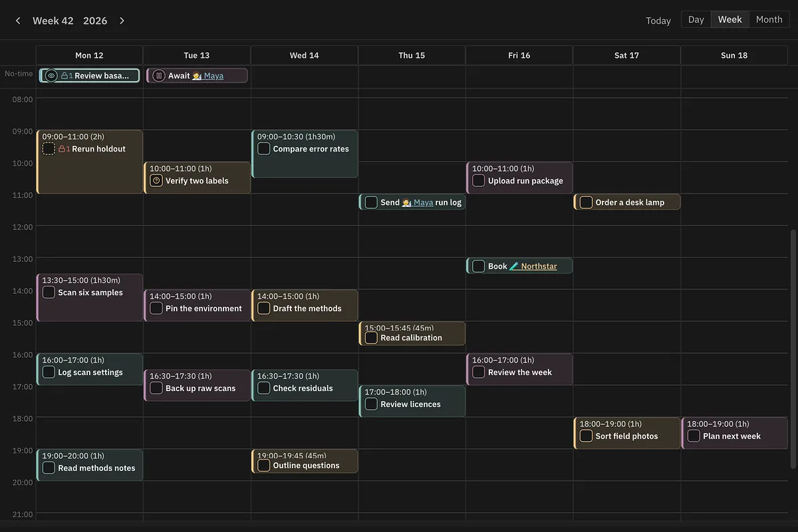Tick the Book Northstar checkbox
The height and width of the screenshot is (532, 798).
pyautogui.click(x=479, y=266)
